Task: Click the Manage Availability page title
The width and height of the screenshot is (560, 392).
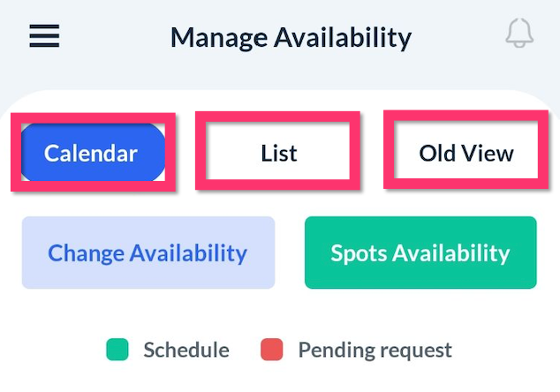Action: (x=291, y=38)
